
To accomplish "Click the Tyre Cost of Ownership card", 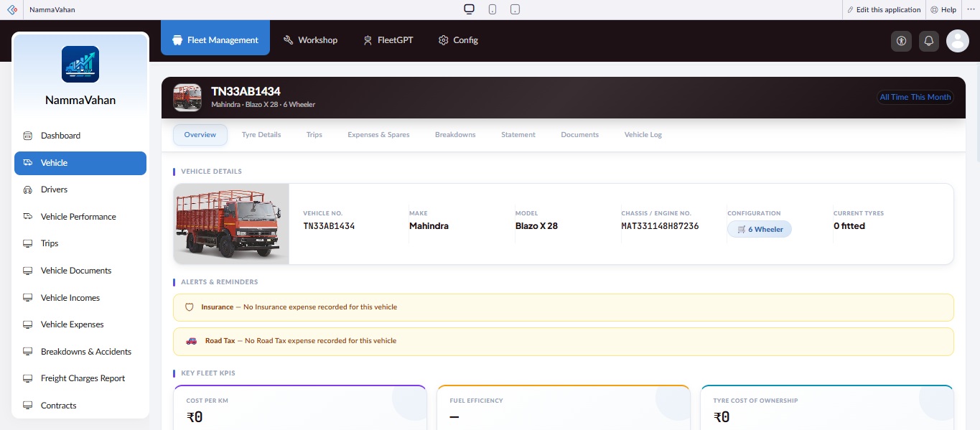I will pos(827,407).
